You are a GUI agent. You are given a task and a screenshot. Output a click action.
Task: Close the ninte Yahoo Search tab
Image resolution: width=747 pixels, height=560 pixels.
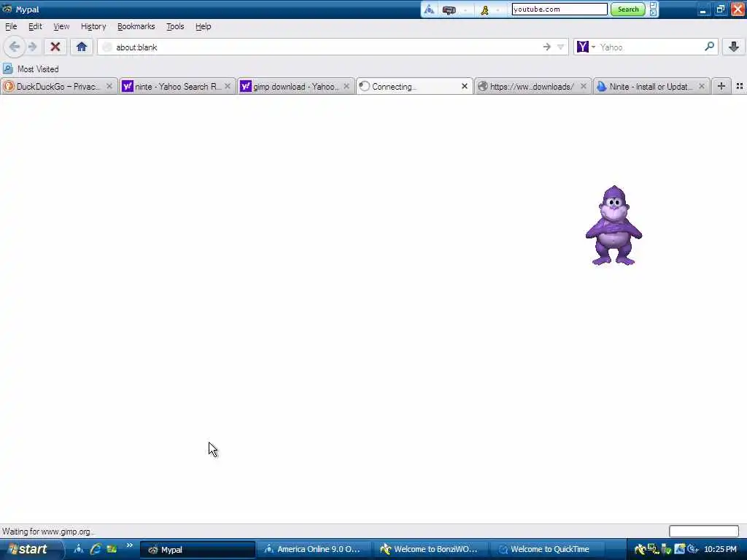[x=228, y=86]
